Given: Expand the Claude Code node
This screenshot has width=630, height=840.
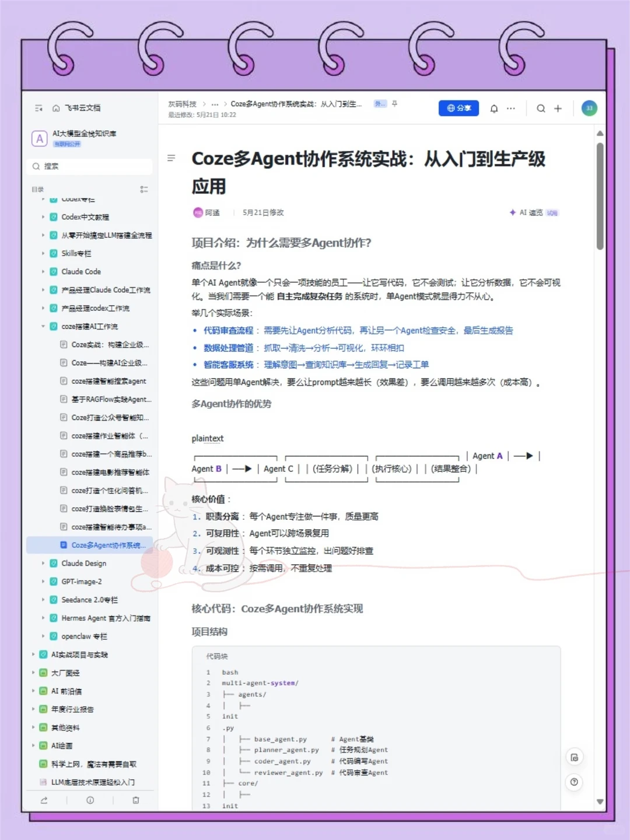Looking at the screenshot, I should tap(43, 271).
